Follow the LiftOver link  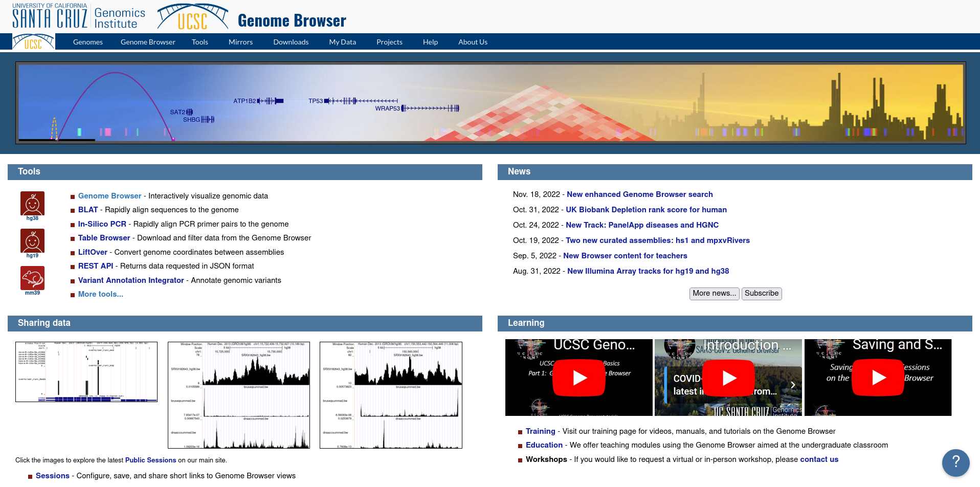93,252
